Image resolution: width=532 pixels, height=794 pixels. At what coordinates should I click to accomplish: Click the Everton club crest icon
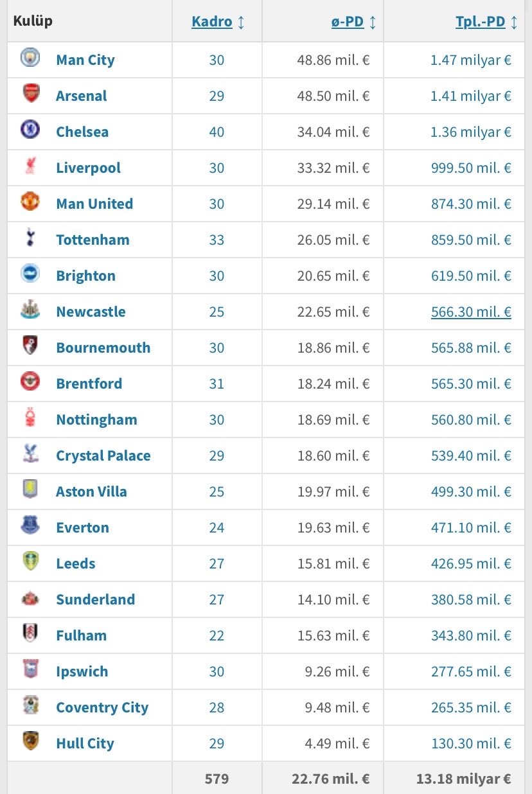30,526
